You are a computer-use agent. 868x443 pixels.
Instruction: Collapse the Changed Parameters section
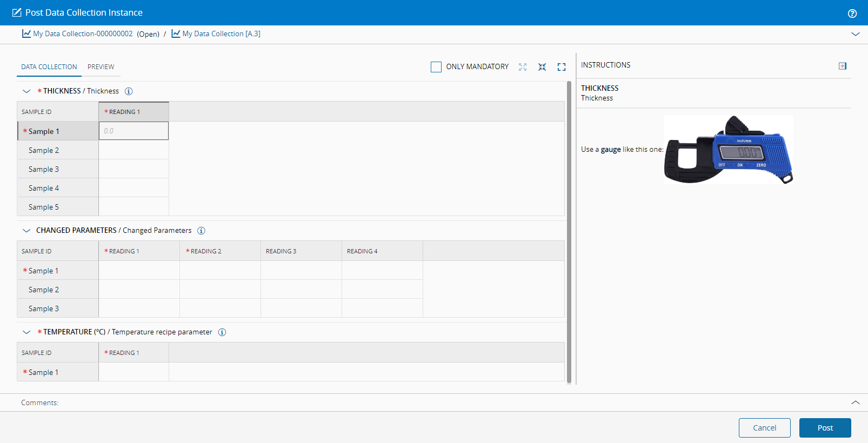[26, 231]
